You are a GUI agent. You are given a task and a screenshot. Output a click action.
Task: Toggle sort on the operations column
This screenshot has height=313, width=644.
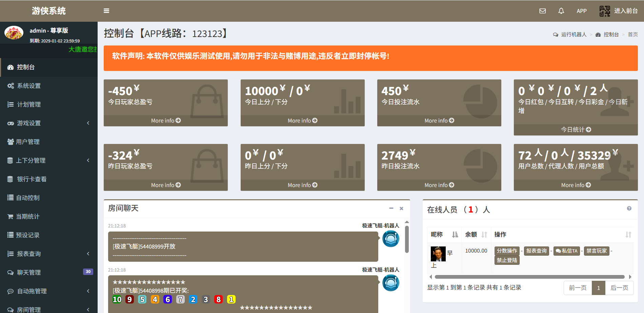pyautogui.click(x=628, y=235)
